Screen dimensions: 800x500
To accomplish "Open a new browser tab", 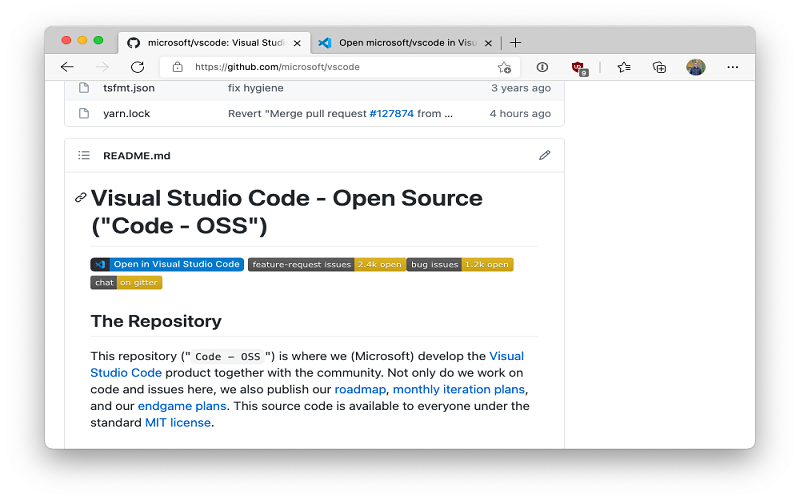I will pyautogui.click(x=515, y=42).
